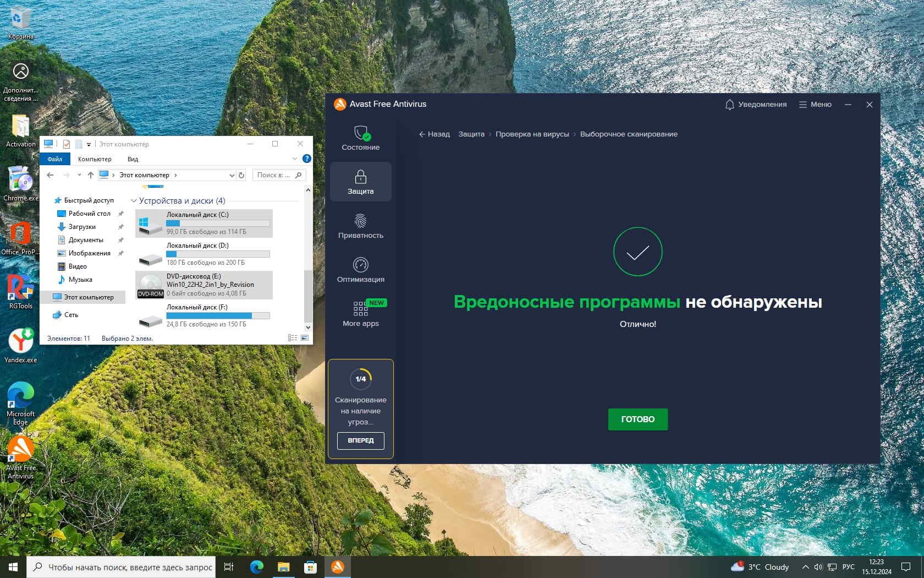The width and height of the screenshot is (924, 578).
Task: Open the Приватность fingerprint section
Action: pyautogui.click(x=360, y=226)
